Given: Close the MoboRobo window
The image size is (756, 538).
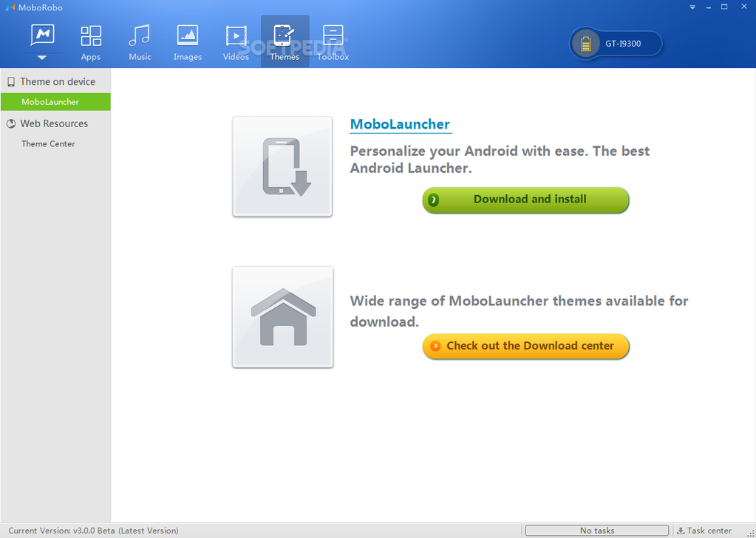Looking at the screenshot, I should tap(744, 7).
